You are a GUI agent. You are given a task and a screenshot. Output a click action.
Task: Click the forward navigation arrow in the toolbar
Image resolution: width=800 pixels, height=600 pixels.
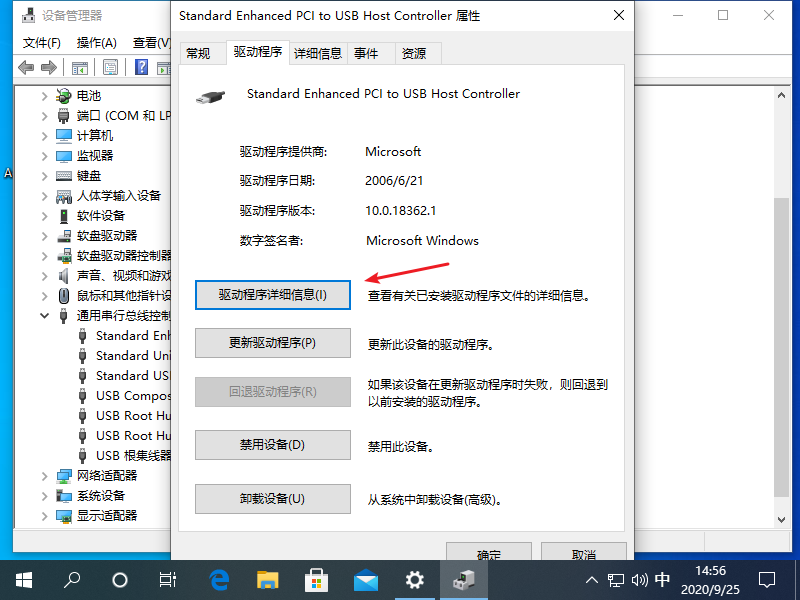pos(47,67)
